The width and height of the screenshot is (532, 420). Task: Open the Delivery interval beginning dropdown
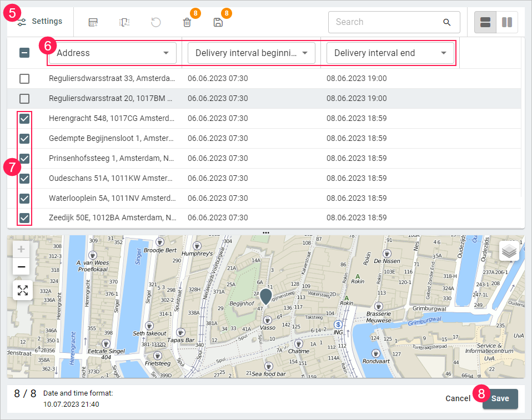(x=252, y=53)
